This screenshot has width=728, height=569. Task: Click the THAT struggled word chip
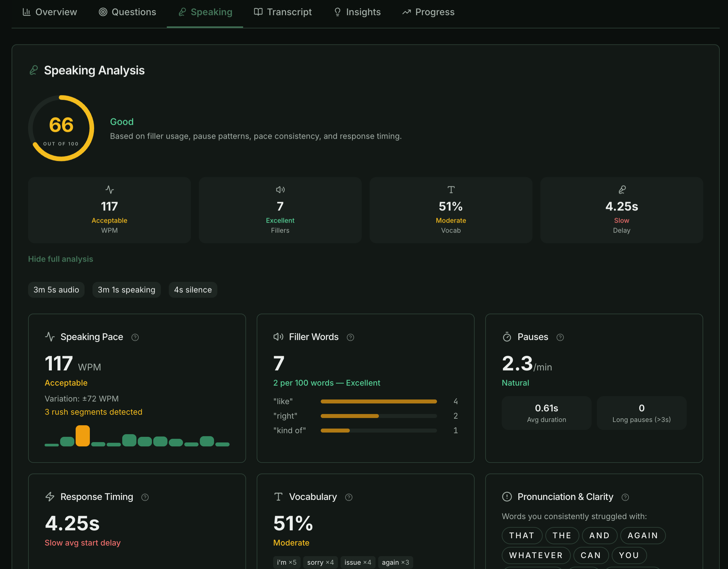(x=522, y=536)
